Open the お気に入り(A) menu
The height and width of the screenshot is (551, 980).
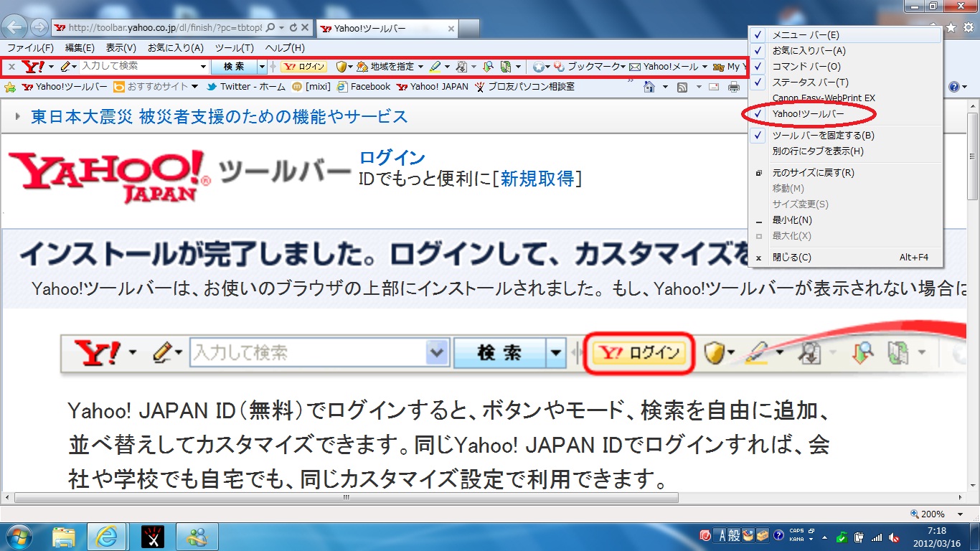[x=176, y=48]
